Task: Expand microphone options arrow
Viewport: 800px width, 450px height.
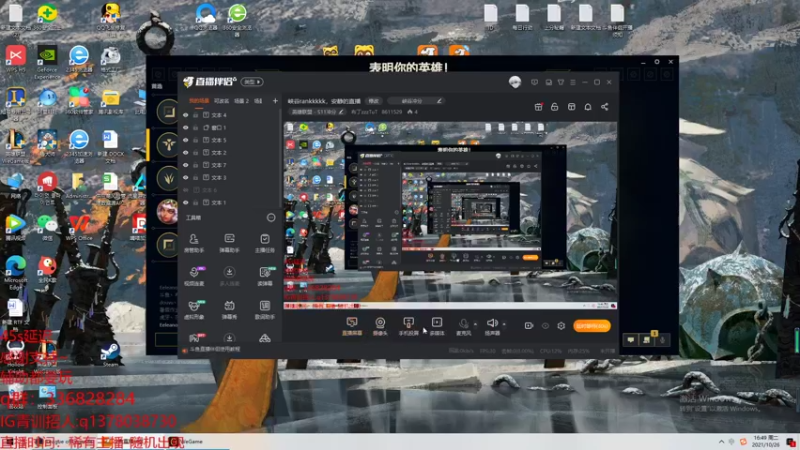Action: coord(476,324)
